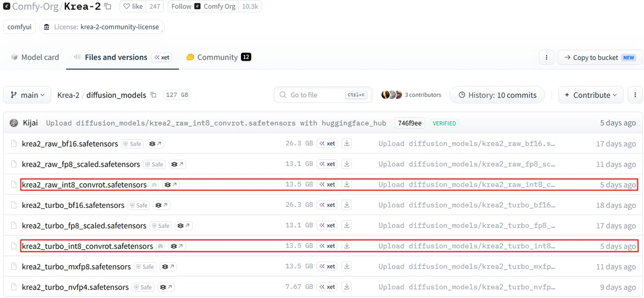Viewport: 644px width, 298px height.
Task: Click Safe badge for krea2_raw_bf16.safetensors
Action: [132, 144]
